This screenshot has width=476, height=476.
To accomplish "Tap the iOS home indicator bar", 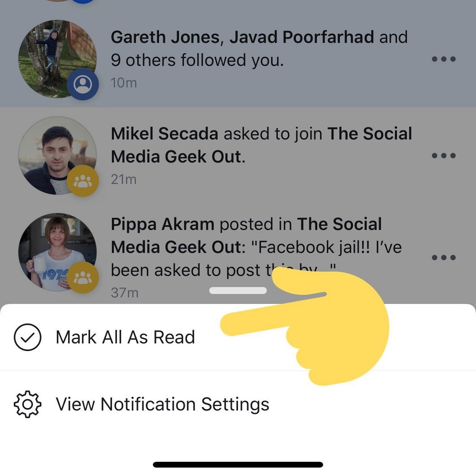I will click(x=238, y=464).
